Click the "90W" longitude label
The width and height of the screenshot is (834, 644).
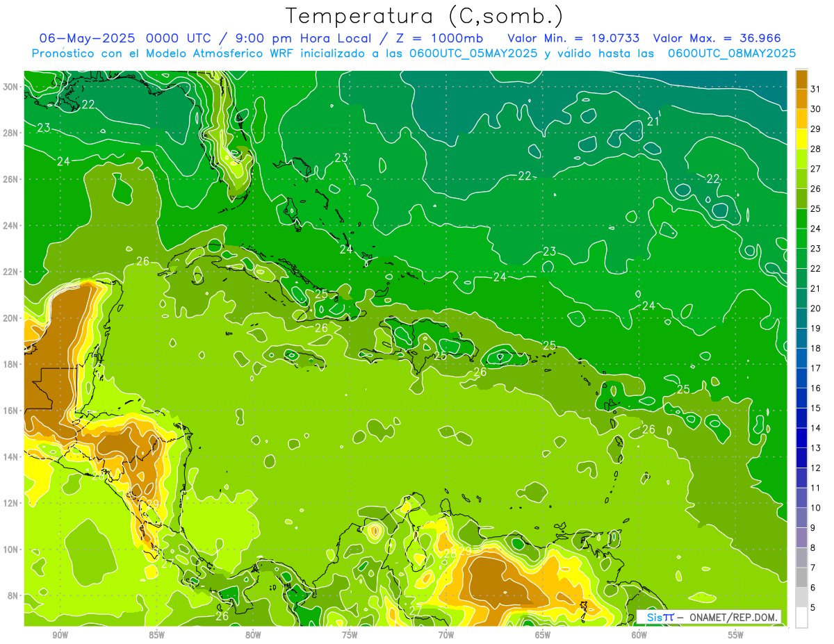pyautogui.click(x=60, y=635)
